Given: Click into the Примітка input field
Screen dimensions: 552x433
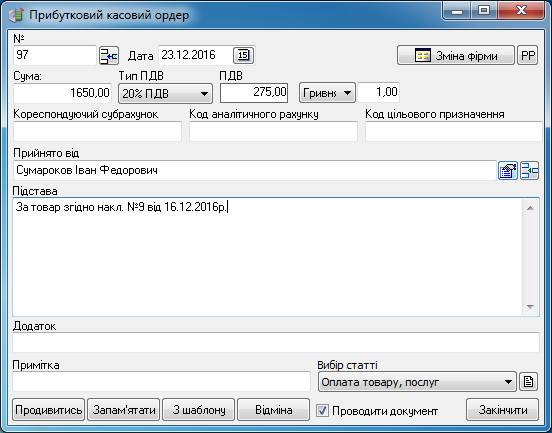Looking at the screenshot, I should click(x=162, y=382).
